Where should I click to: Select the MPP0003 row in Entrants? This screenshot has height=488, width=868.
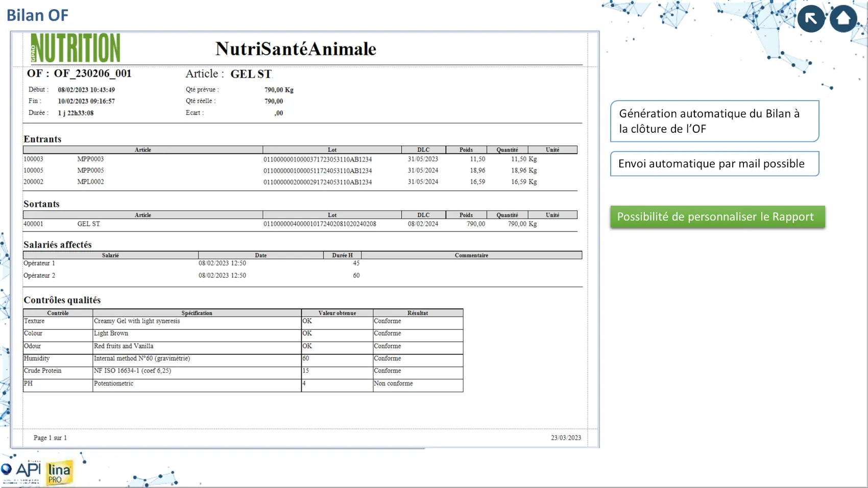pos(90,159)
